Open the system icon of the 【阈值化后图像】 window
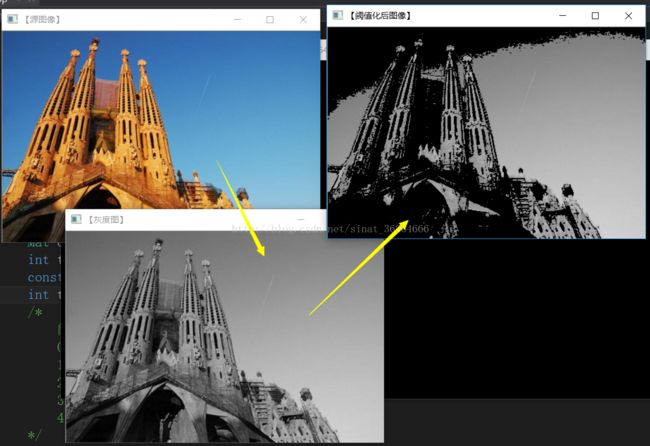 [x=338, y=15]
